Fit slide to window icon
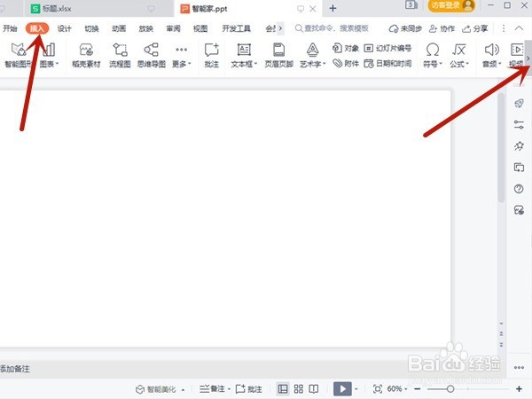Screen dimensions: 532x399 pos(378,389)
